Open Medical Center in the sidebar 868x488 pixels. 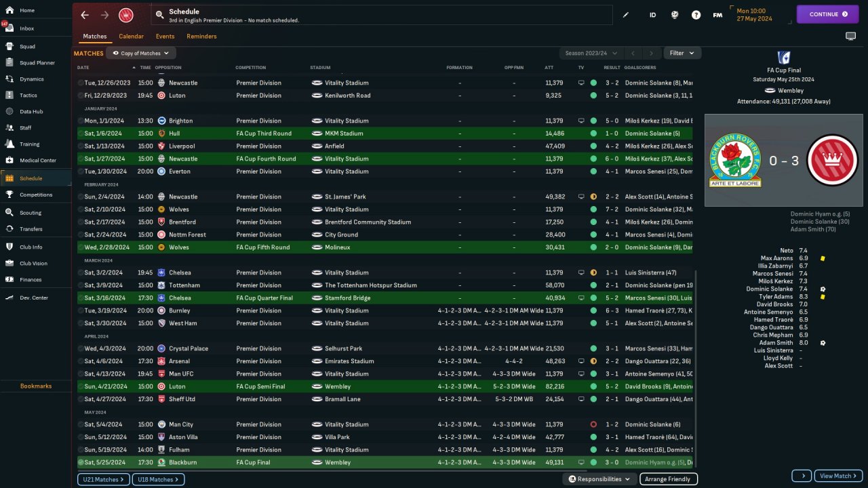[36, 161]
